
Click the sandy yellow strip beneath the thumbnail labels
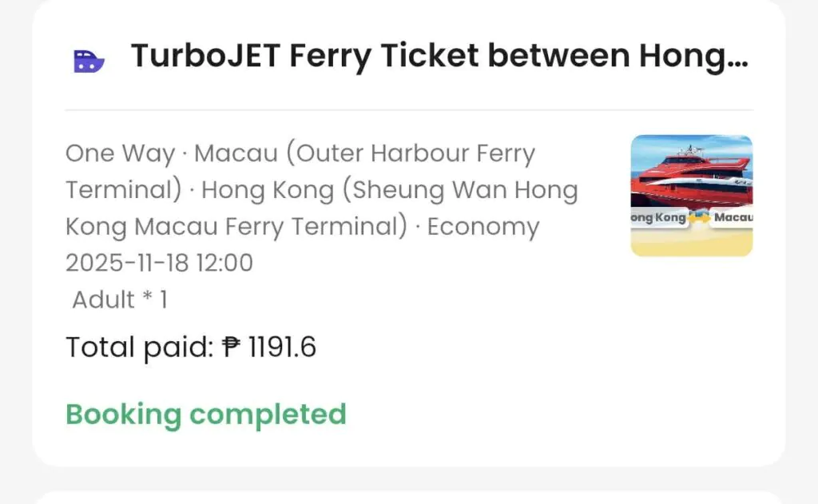tap(692, 241)
